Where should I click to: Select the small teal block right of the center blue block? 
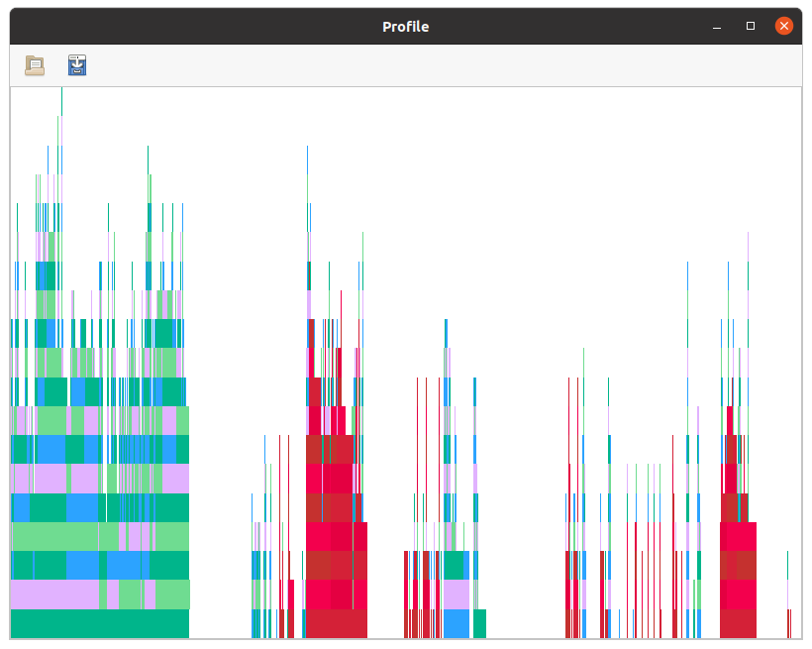479,624
